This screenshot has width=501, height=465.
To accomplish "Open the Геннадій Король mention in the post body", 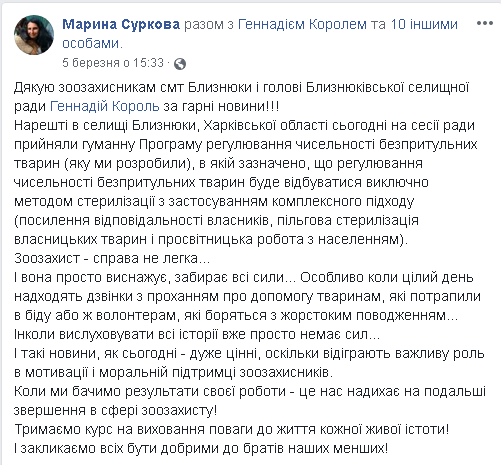I will tap(105, 106).
